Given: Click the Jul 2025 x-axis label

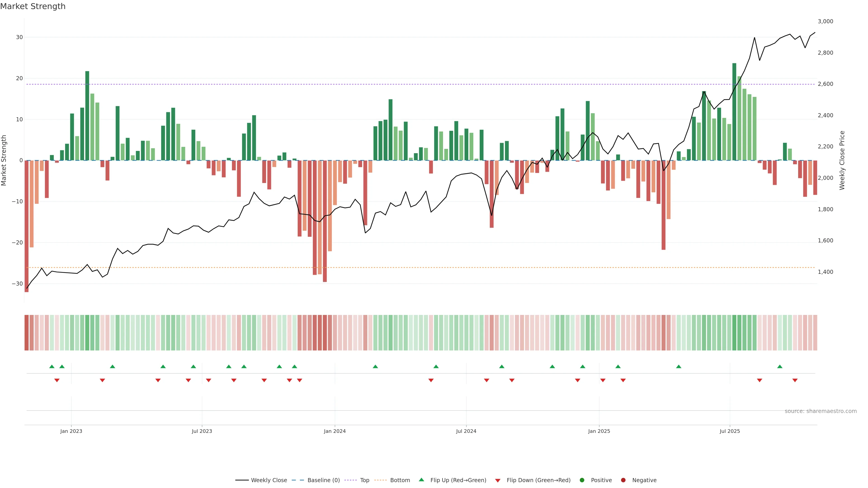Looking at the screenshot, I should [x=729, y=431].
